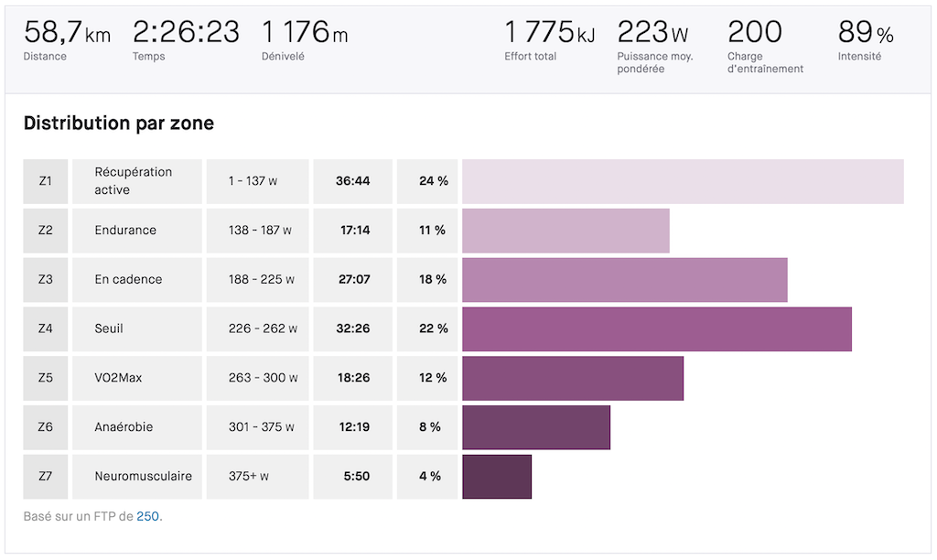Select the 4 % Neuromusculaire percentage cell

[x=427, y=477]
